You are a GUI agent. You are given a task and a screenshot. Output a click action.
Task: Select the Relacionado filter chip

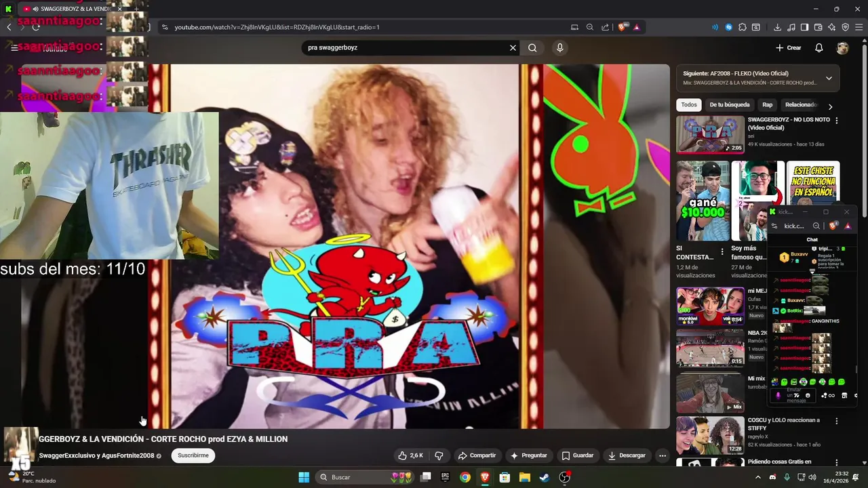[x=801, y=105]
